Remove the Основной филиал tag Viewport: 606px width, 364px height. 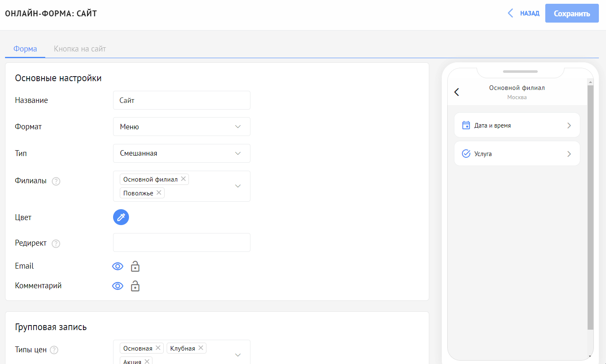tap(183, 179)
